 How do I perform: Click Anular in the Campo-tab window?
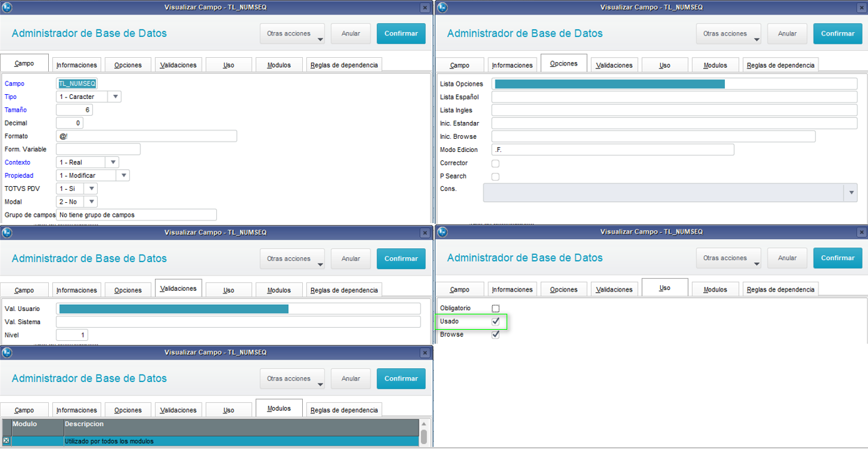pyautogui.click(x=351, y=33)
